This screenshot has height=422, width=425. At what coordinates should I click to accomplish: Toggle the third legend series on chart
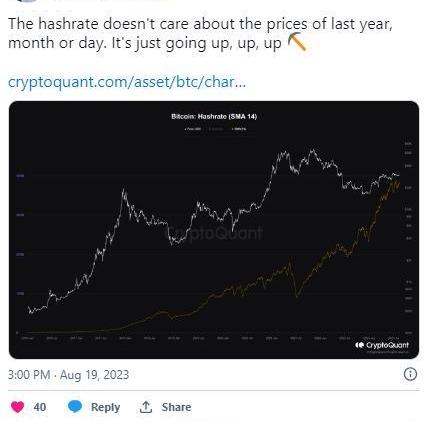239,129
